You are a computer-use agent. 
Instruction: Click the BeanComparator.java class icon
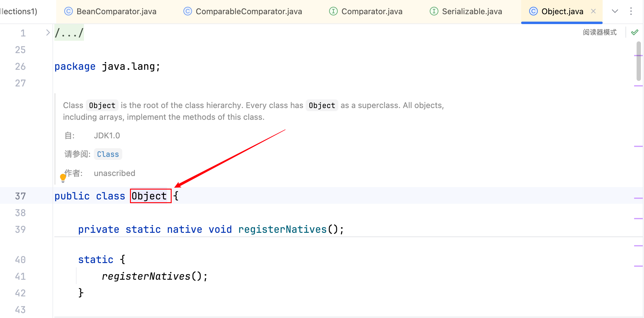[68, 11]
